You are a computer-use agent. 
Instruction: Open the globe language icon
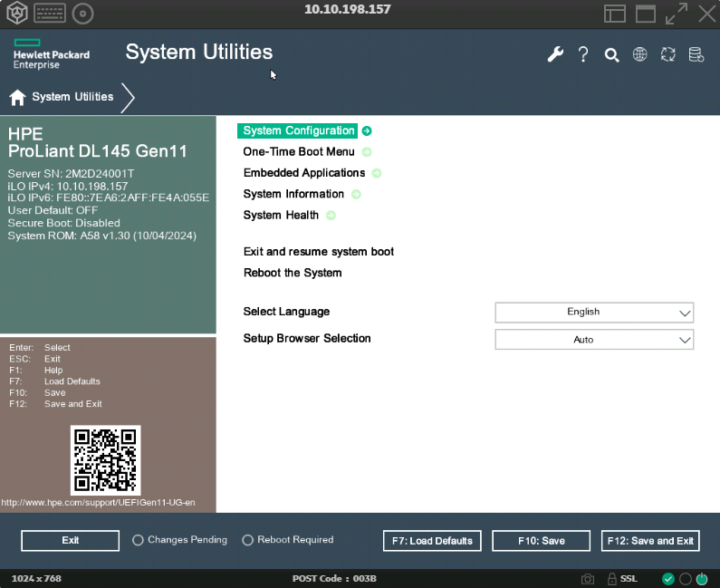[x=639, y=54]
